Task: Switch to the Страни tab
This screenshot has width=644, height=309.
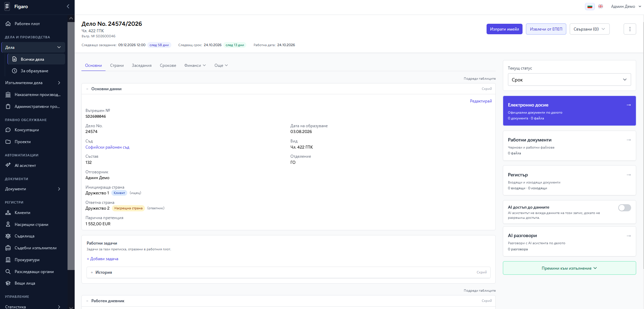Action: click(x=117, y=65)
